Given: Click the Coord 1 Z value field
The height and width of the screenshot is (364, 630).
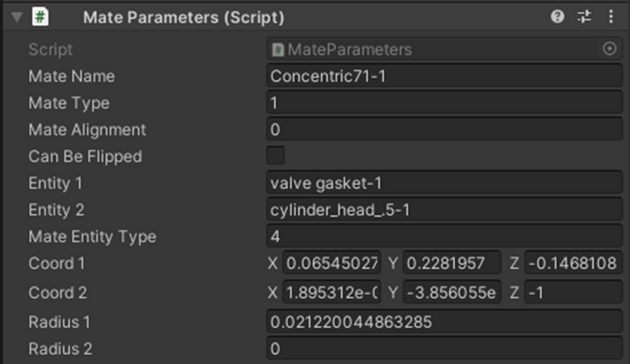Looking at the screenshot, I should coord(573,263).
